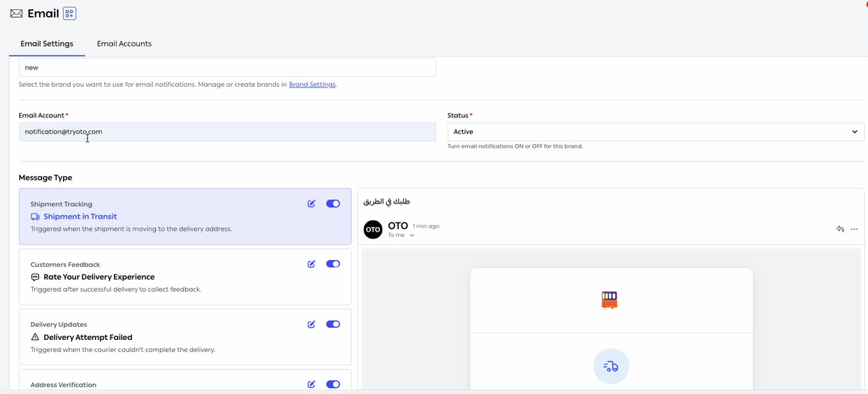868x394 pixels.
Task: Click the chat icon beside Rate Your Delivery Experience
Action: pos(35,277)
